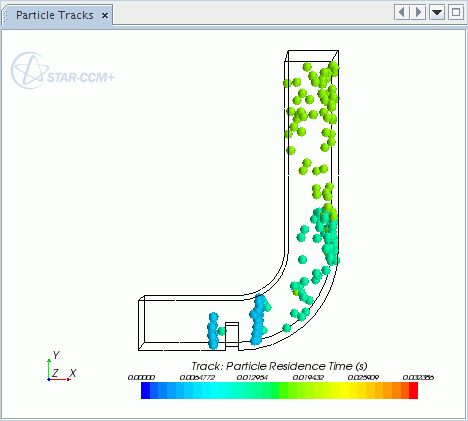468x421 pixels.
Task: Select the Track: Particle Residence Time title
Action: point(279,366)
